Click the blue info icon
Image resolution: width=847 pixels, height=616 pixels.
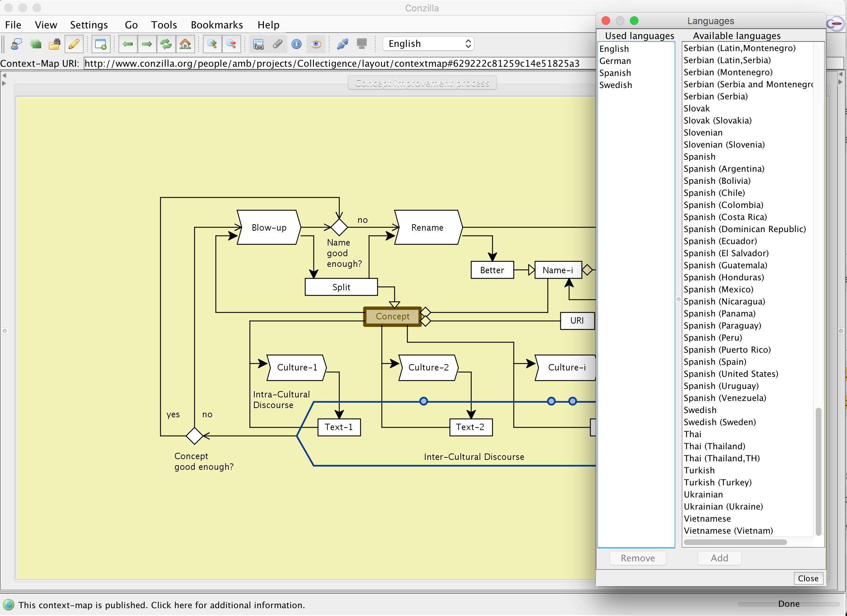(297, 44)
